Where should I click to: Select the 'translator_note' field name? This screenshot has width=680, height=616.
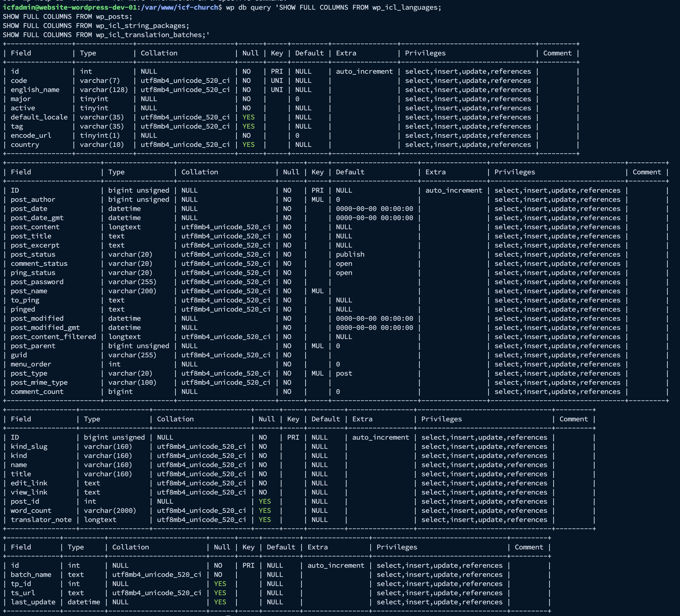pyautogui.click(x=41, y=519)
